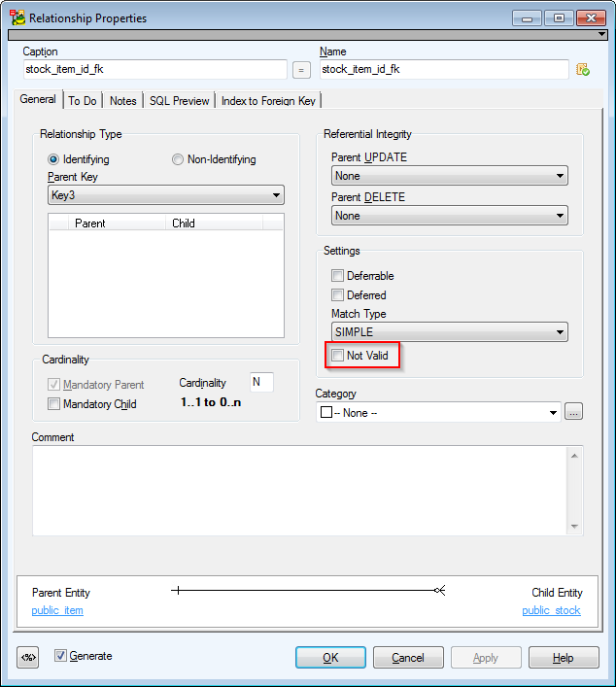Click the Relationship Properties title bar app icon

pyautogui.click(x=17, y=17)
